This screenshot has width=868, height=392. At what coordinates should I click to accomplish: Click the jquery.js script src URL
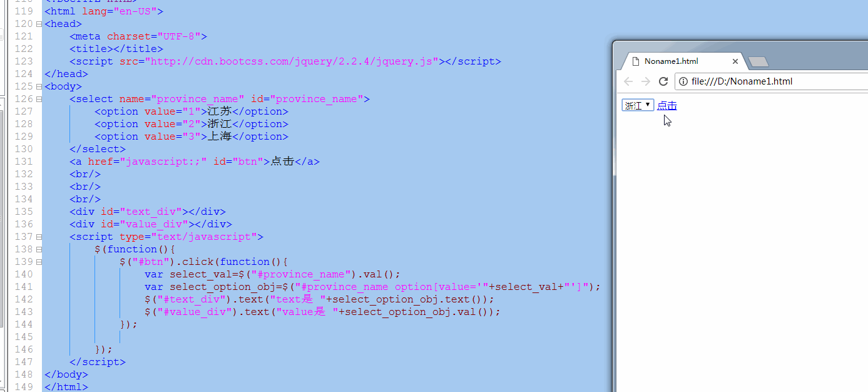coord(292,61)
